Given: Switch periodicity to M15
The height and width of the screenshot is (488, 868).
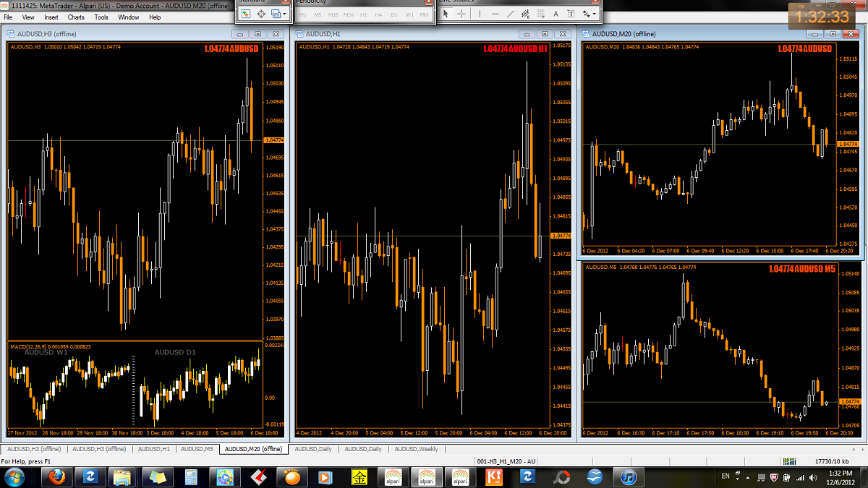Looking at the screenshot, I should tap(333, 14).
